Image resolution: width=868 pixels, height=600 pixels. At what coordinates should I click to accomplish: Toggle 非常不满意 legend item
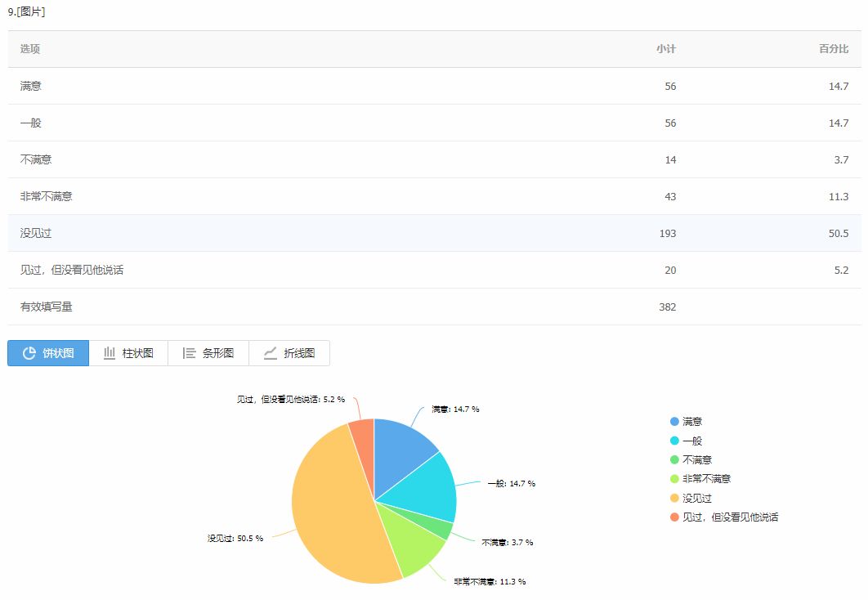pos(700,479)
